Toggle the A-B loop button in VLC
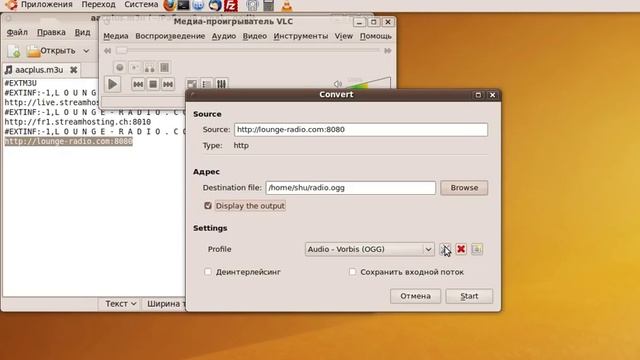640x360 pixels. [149, 67]
